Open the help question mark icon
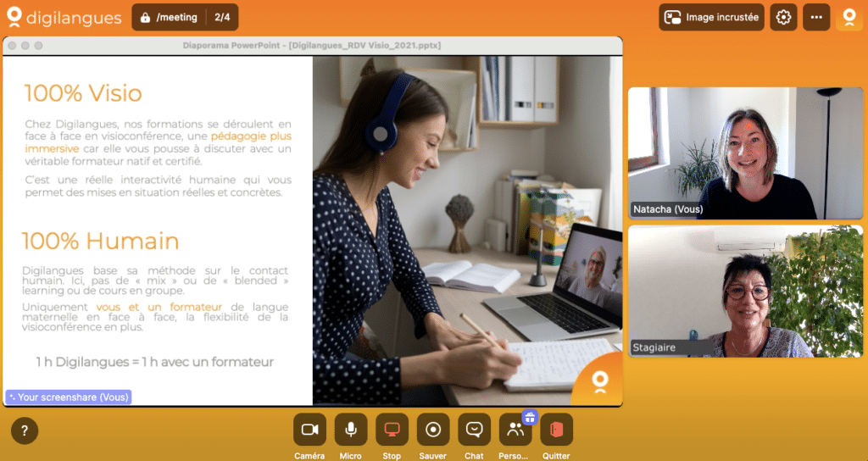Screen dimensions: 868x461 tap(24, 430)
